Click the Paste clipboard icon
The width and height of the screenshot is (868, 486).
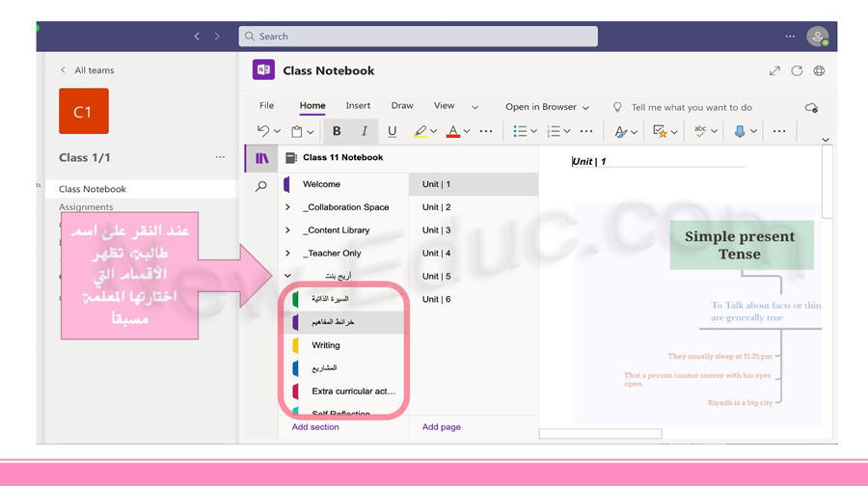[x=297, y=131]
